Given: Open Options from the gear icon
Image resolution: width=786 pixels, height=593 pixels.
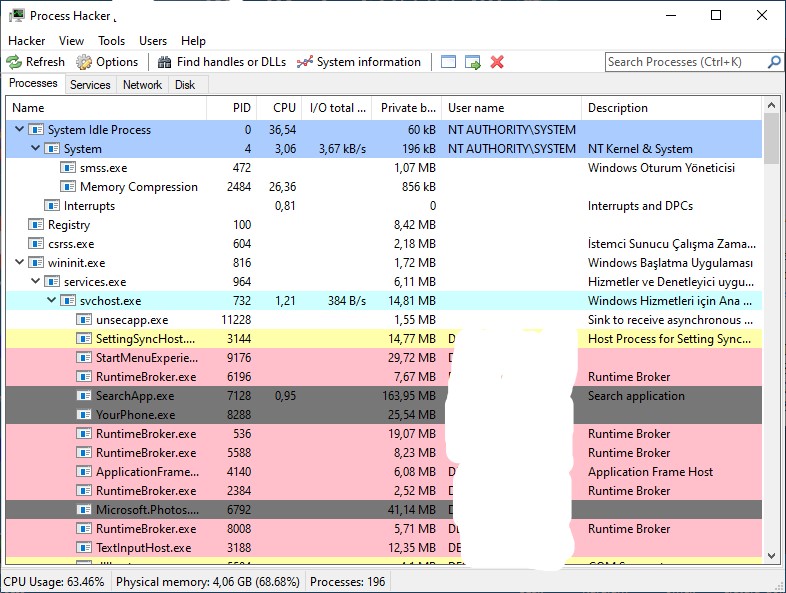Looking at the screenshot, I should point(84,62).
